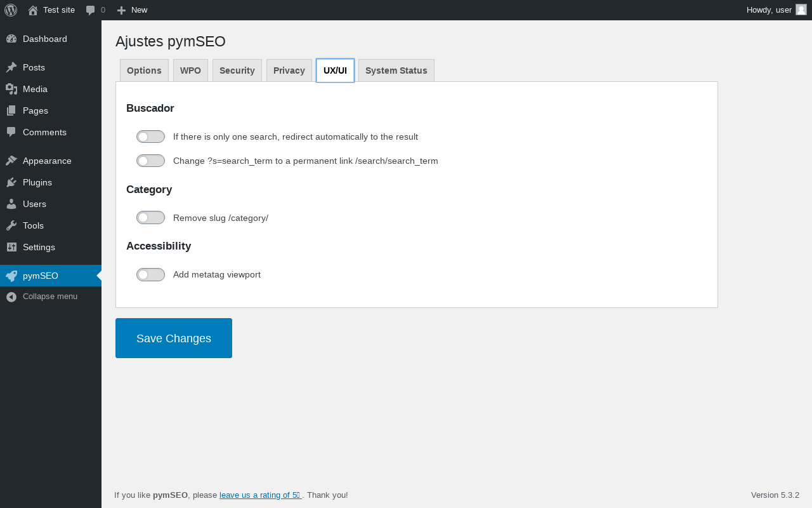Screen dimensions: 812x508
Task: Click the Collapse menu arrow icon
Action: (x=11, y=297)
